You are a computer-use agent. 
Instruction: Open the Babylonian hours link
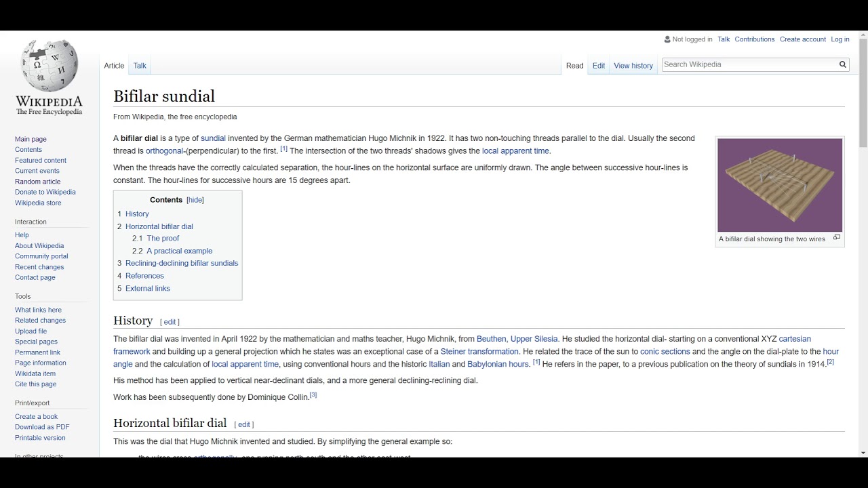(498, 364)
